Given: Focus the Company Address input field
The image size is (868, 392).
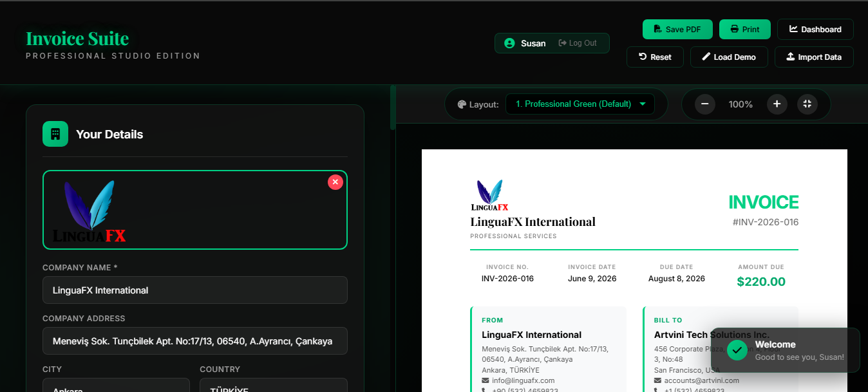Looking at the screenshot, I should click(195, 341).
